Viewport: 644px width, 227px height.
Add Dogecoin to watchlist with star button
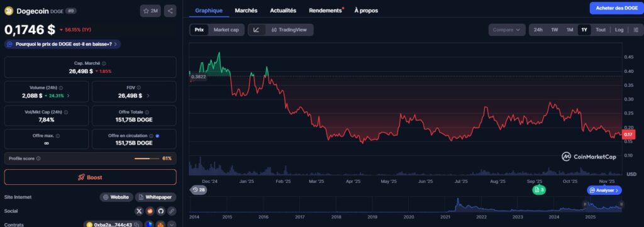(150, 11)
